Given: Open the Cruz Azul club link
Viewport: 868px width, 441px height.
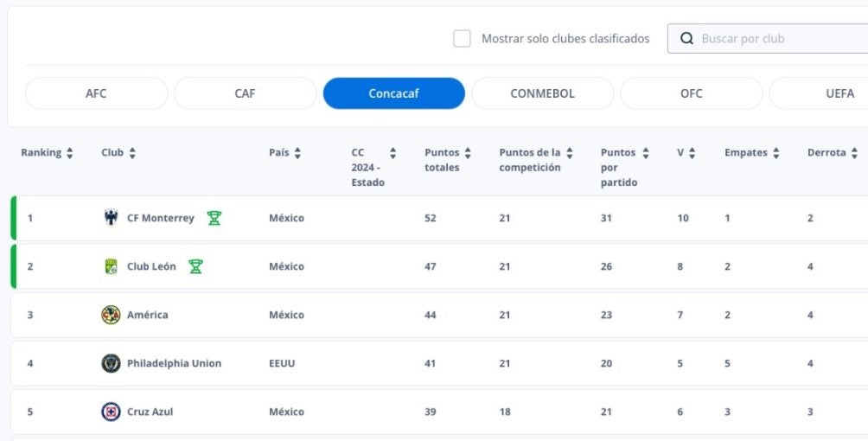Looking at the screenshot, I should (x=150, y=412).
